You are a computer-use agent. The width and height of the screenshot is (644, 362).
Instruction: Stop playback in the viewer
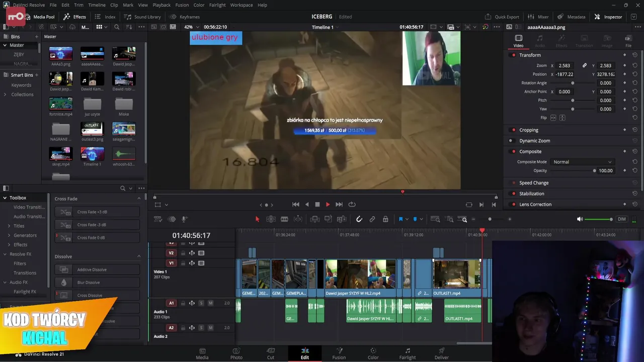[x=317, y=205]
